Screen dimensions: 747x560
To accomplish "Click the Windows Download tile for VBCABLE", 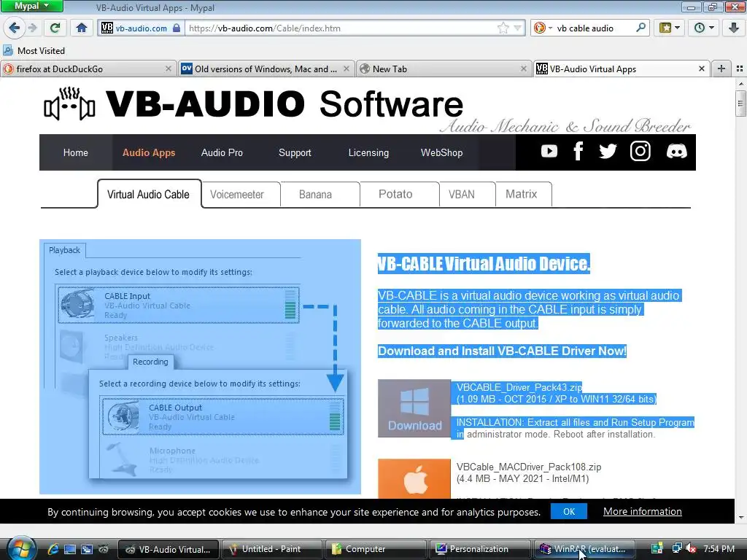I will pyautogui.click(x=414, y=408).
